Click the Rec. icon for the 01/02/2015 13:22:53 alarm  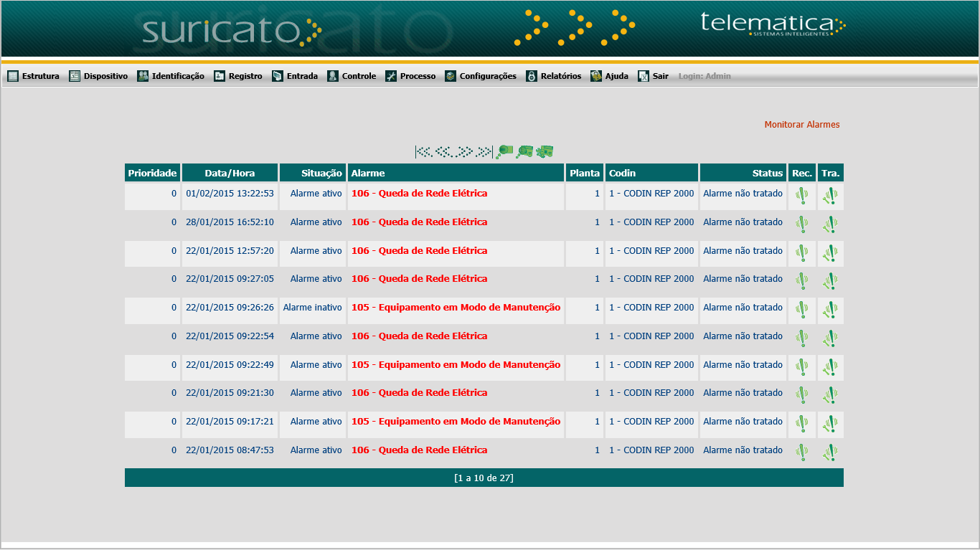coord(801,196)
